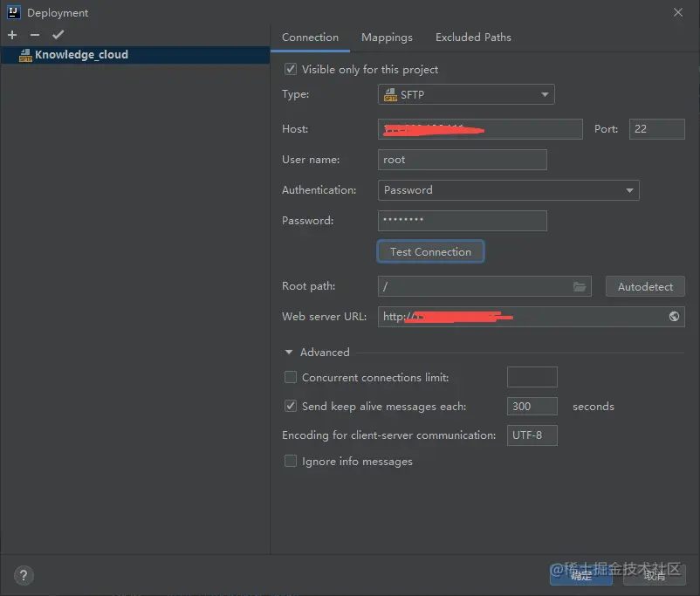Cancel with the 取消 button

(x=655, y=575)
